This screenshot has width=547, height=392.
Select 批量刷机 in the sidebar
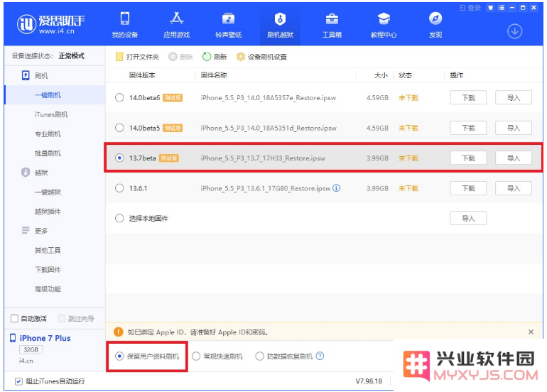(x=48, y=153)
